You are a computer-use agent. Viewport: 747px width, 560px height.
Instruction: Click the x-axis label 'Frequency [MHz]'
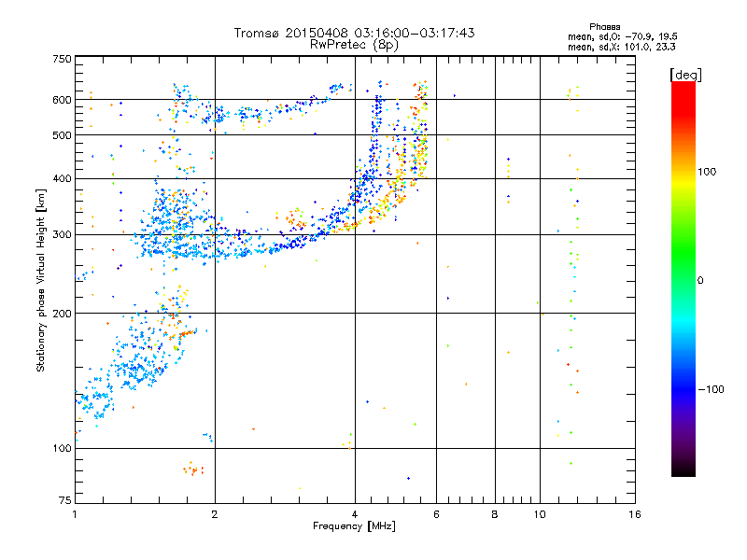point(354,526)
